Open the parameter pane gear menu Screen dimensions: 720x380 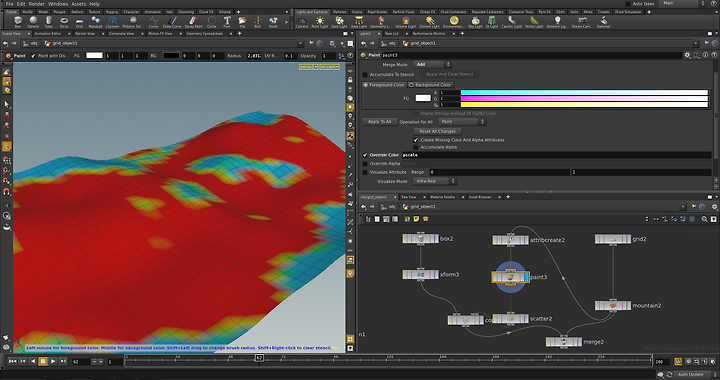687,55
